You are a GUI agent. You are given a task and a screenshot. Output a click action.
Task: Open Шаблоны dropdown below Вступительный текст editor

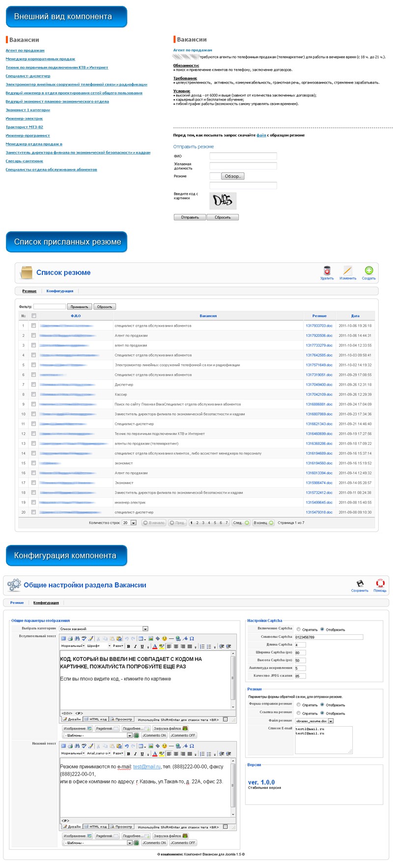click(x=98, y=735)
